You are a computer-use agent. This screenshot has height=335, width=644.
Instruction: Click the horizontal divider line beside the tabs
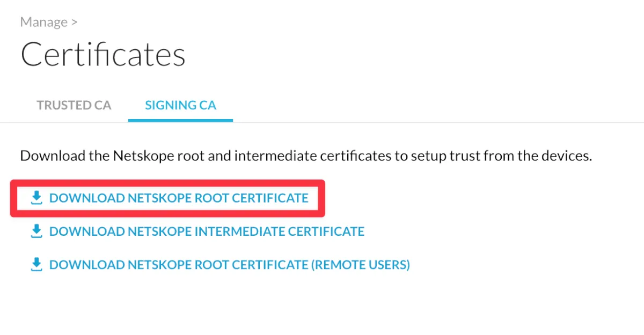(x=429, y=122)
